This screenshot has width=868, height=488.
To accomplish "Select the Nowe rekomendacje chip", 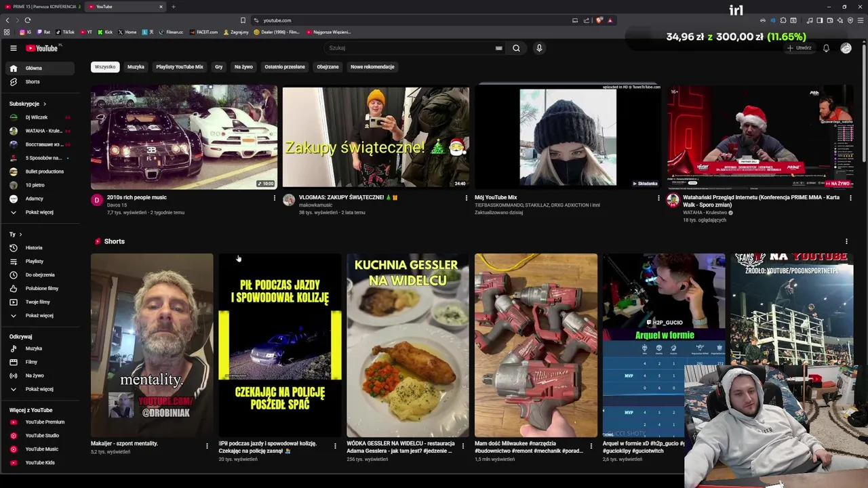I will point(372,66).
